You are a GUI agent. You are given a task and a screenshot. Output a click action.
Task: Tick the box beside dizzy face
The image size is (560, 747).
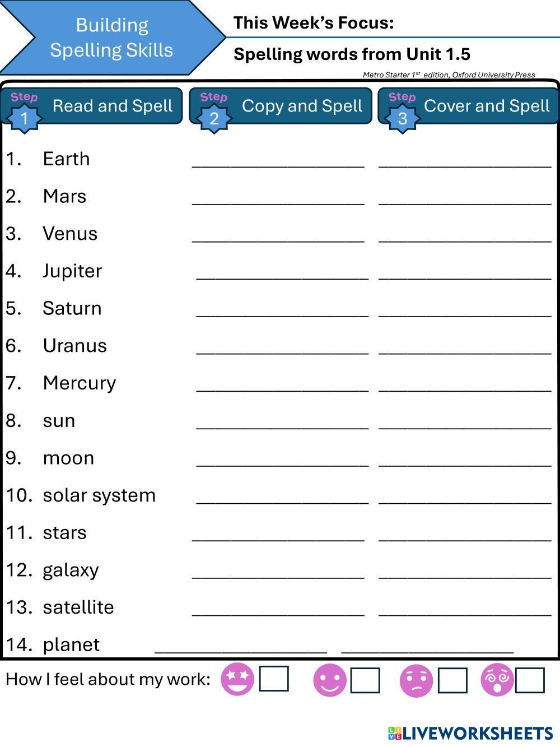click(x=530, y=680)
